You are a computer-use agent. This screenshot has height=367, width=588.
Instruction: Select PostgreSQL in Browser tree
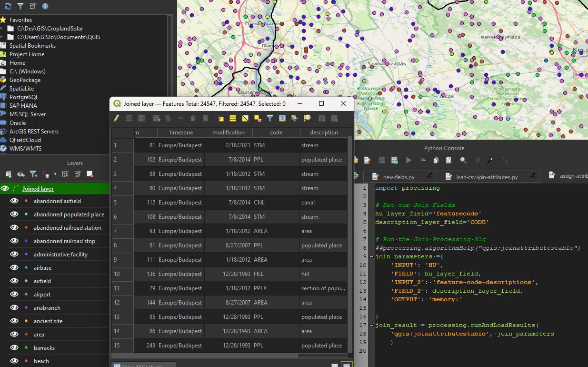click(24, 97)
